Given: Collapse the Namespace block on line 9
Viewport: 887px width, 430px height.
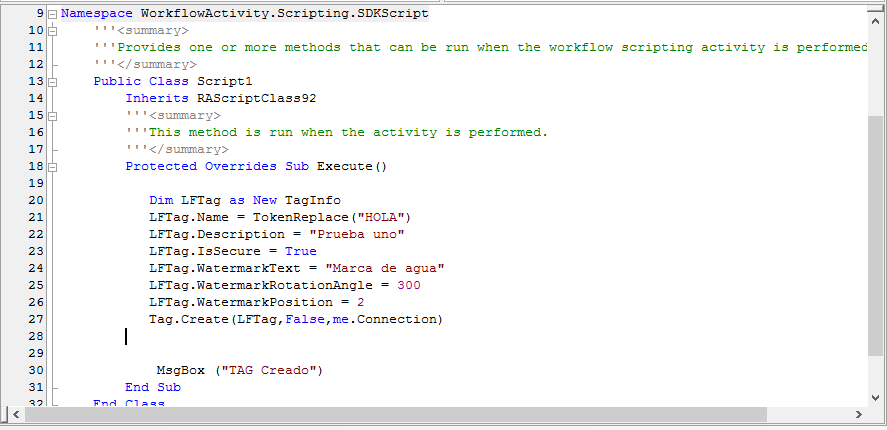Looking at the screenshot, I should pos(53,14).
